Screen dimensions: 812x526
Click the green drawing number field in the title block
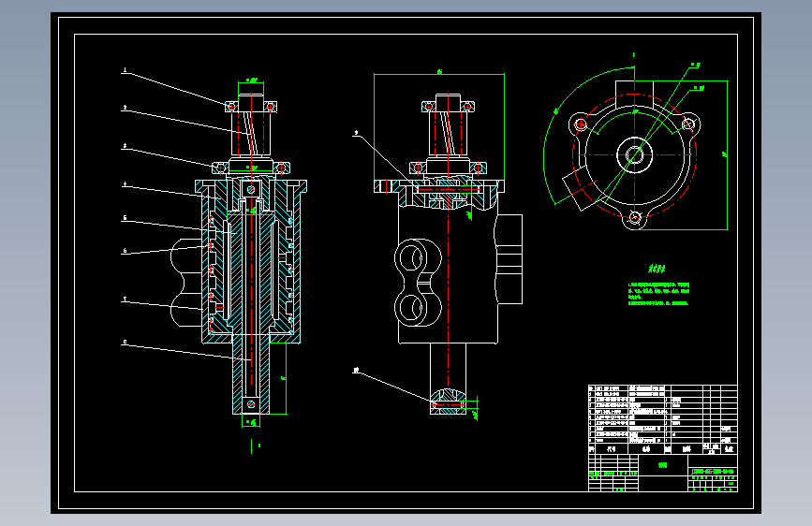click(713, 472)
